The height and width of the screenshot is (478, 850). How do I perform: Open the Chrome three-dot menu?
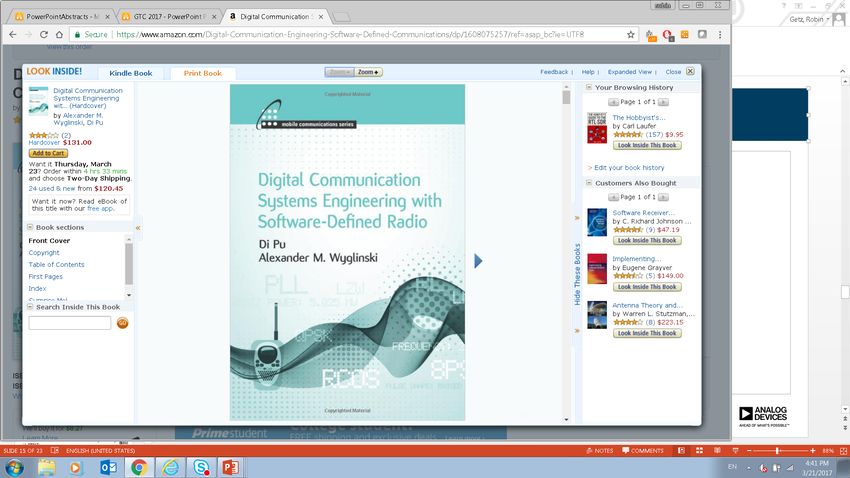pyautogui.click(x=720, y=34)
